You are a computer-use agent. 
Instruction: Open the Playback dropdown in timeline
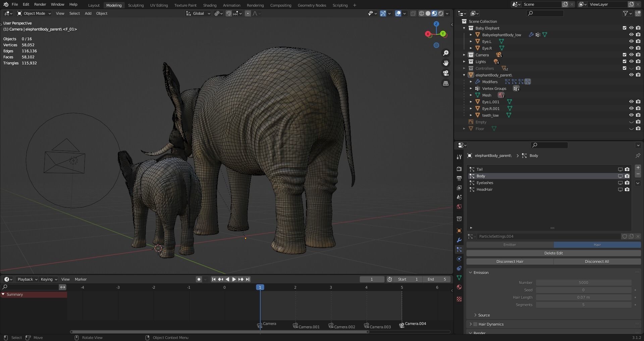coord(27,279)
